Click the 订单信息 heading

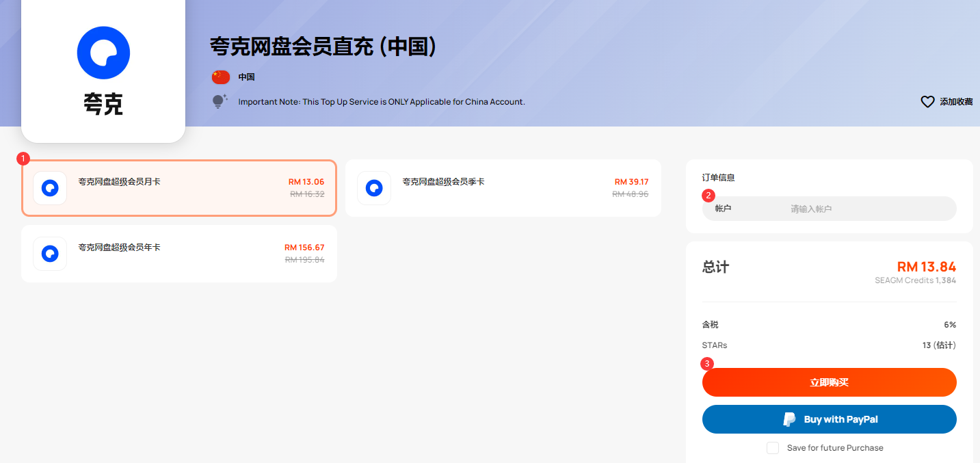pos(719,178)
